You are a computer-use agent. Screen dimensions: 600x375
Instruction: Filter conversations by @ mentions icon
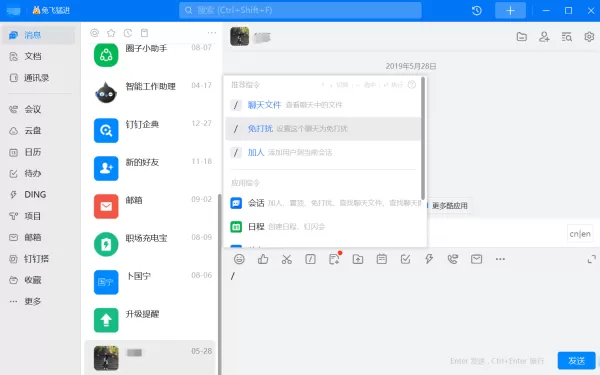95,33
